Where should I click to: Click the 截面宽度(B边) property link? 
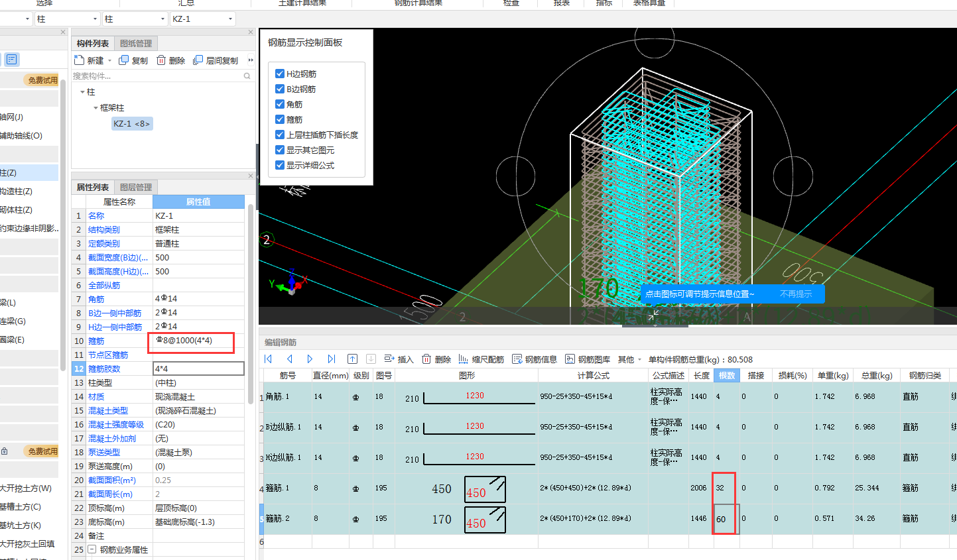pyautogui.click(x=118, y=257)
